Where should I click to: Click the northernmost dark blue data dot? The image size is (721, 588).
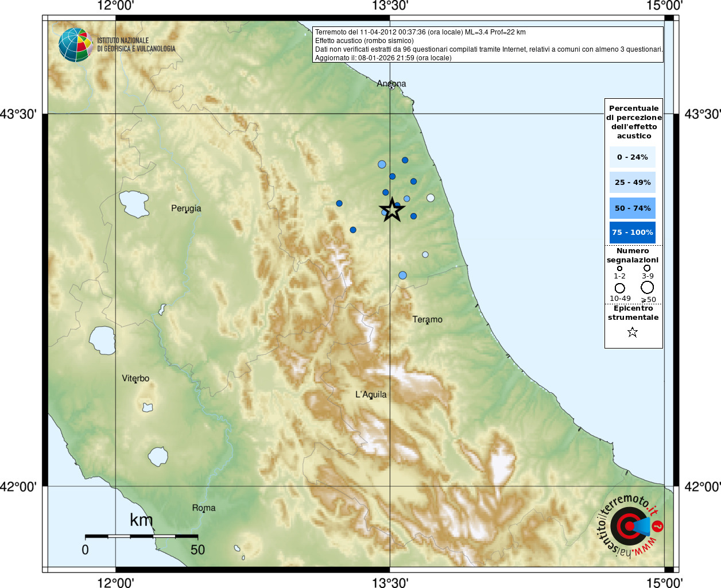point(405,160)
